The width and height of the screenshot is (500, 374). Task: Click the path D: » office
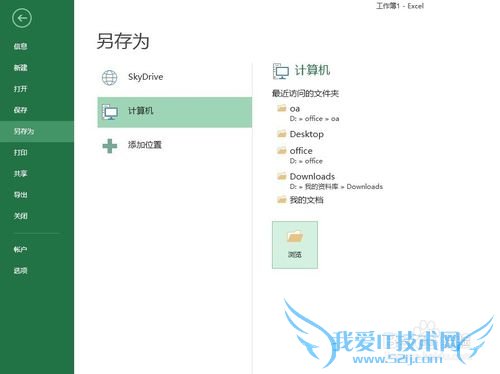pos(306,161)
